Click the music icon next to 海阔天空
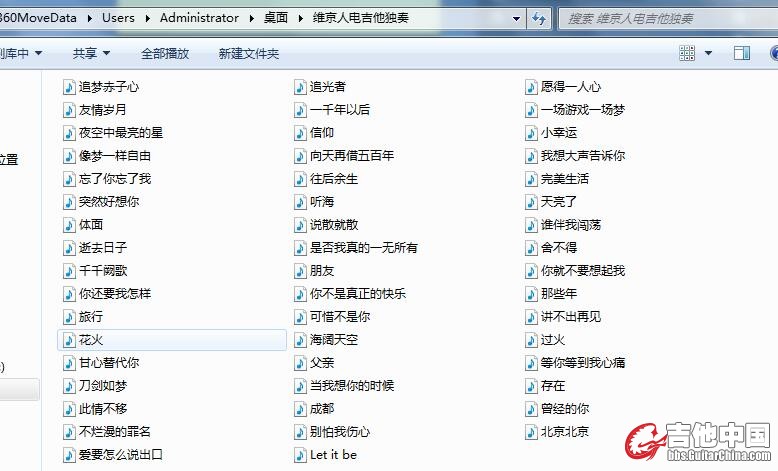This screenshot has width=778, height=471. [300, 340]
